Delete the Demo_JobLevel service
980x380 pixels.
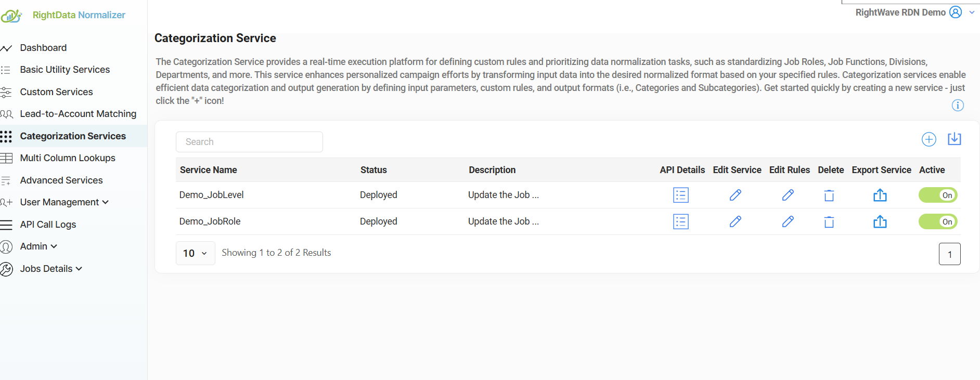(x=829, y=195)
